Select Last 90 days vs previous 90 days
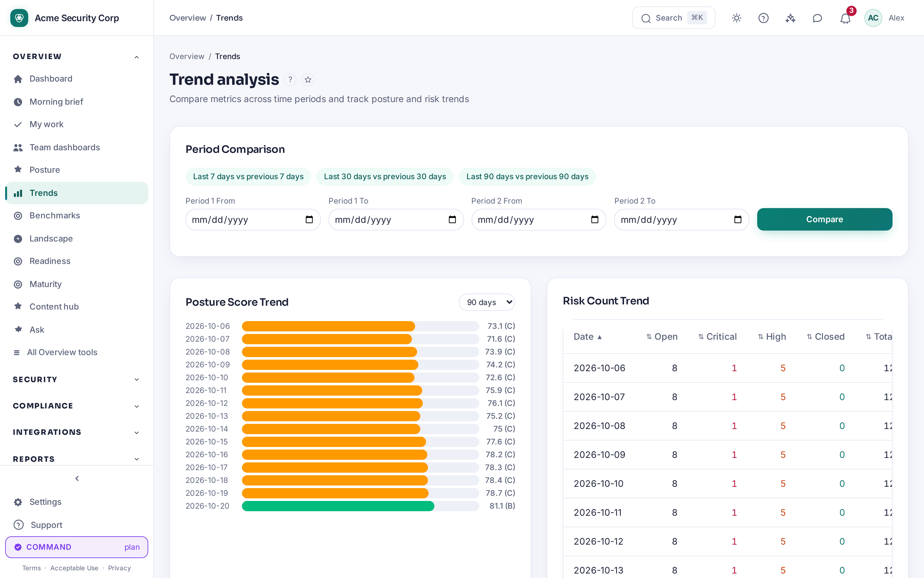 [x=527, y=177]
